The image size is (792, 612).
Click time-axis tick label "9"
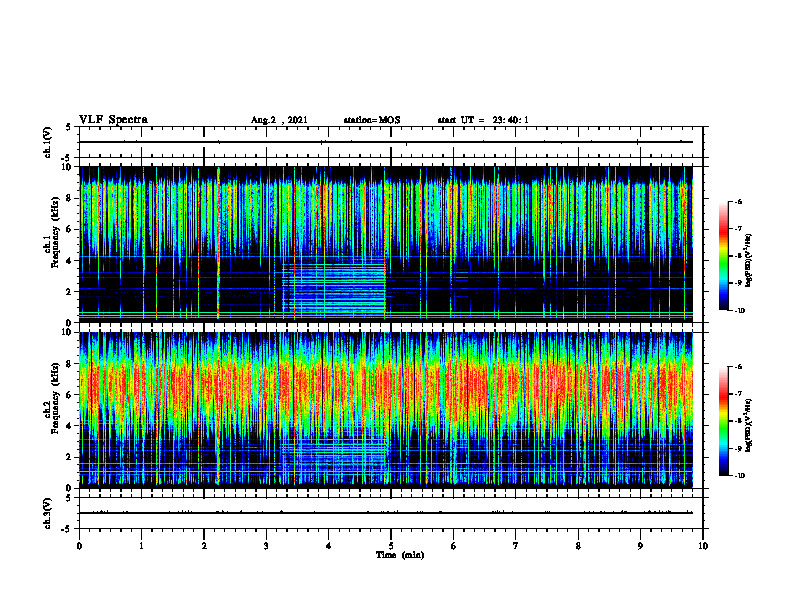[x=640, y=546]
